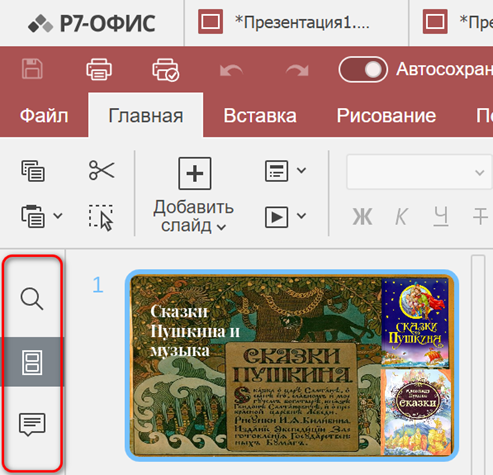Click the disabled Save icon
Image resolution: width=493 pixels, height=475 pixels.
point(32,69)
